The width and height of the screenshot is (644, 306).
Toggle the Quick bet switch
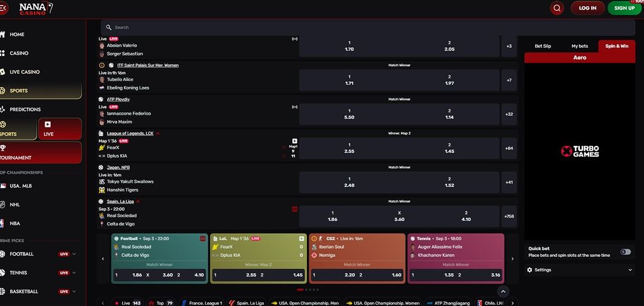click(626, 252)
